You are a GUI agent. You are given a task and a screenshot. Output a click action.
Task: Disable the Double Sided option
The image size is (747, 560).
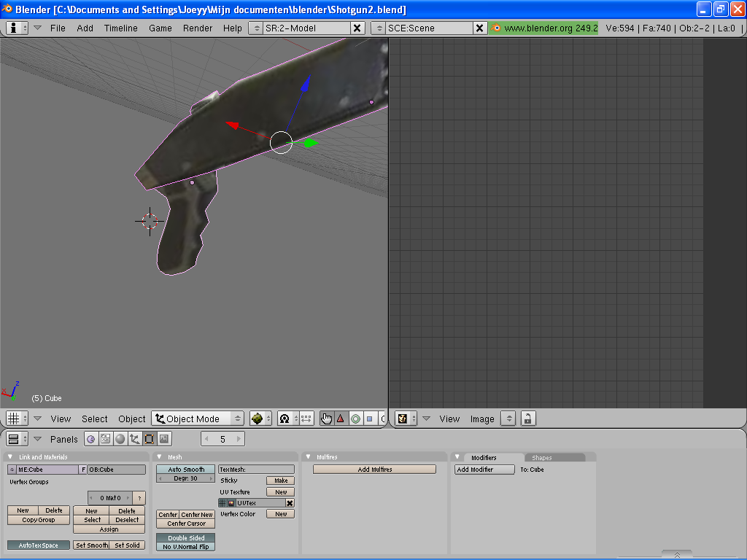(186, 538)
